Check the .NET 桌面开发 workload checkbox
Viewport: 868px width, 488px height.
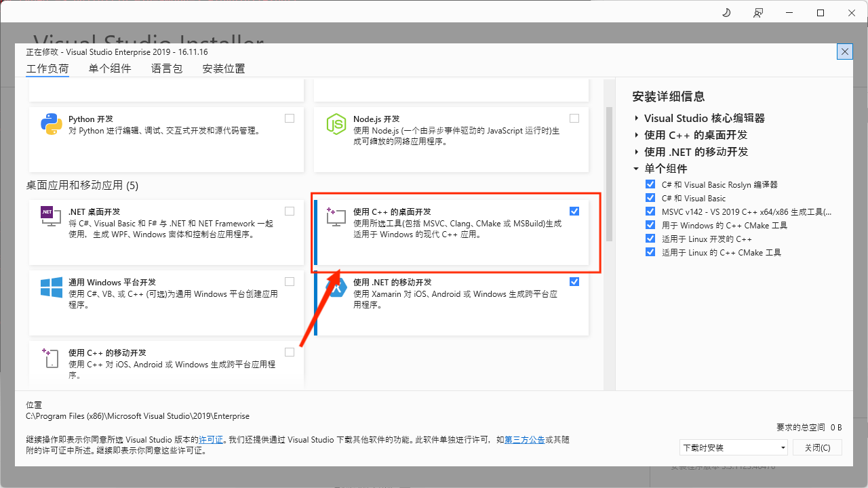290,211
